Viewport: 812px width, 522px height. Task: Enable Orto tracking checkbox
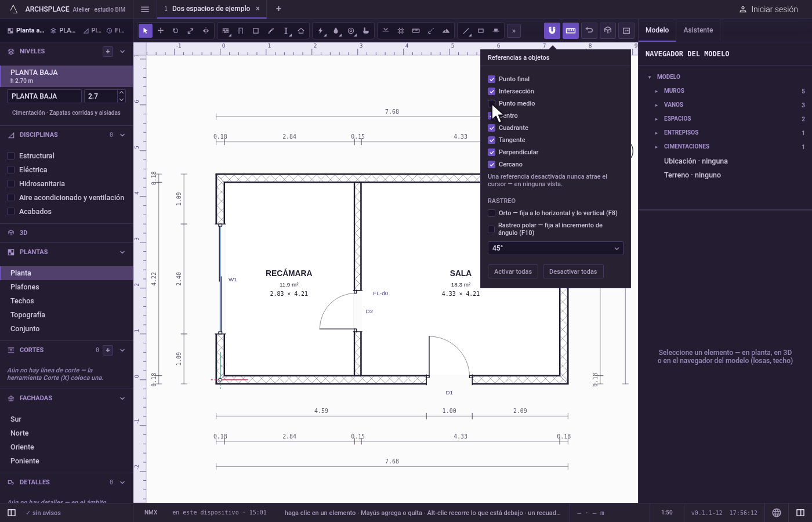coord(491,213)
